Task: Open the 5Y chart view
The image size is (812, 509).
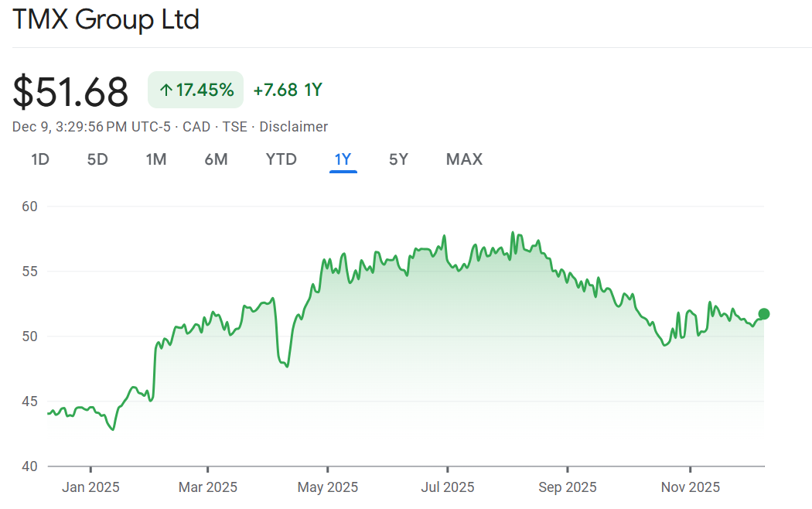Action: point(398,159)
